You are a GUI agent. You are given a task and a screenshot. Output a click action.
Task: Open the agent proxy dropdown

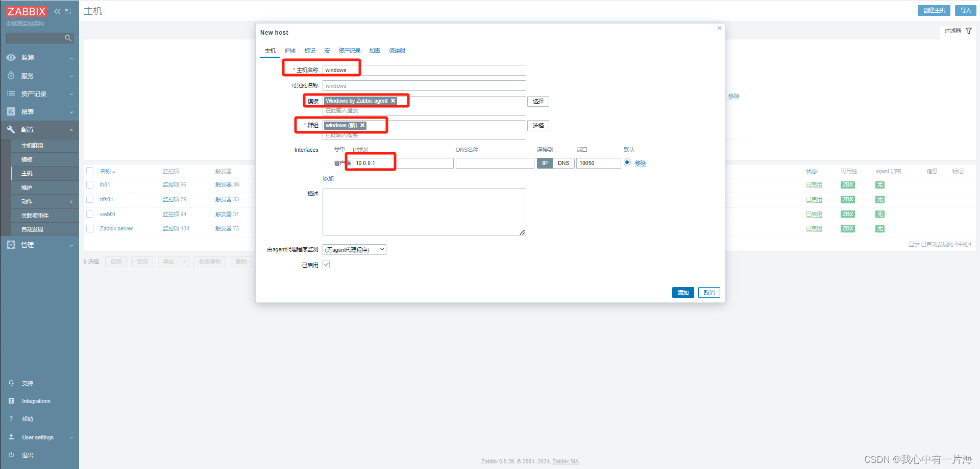[x=354, y=249]
